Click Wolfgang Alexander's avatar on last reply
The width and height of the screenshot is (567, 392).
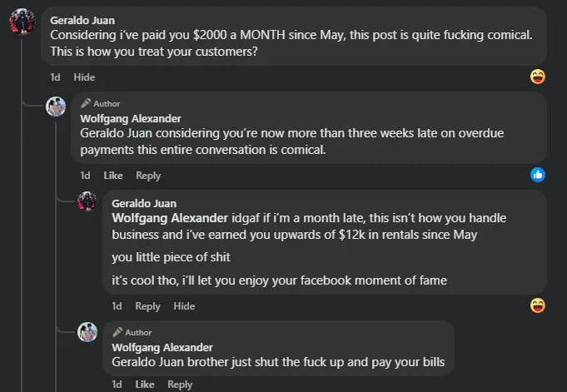(87, 332)
